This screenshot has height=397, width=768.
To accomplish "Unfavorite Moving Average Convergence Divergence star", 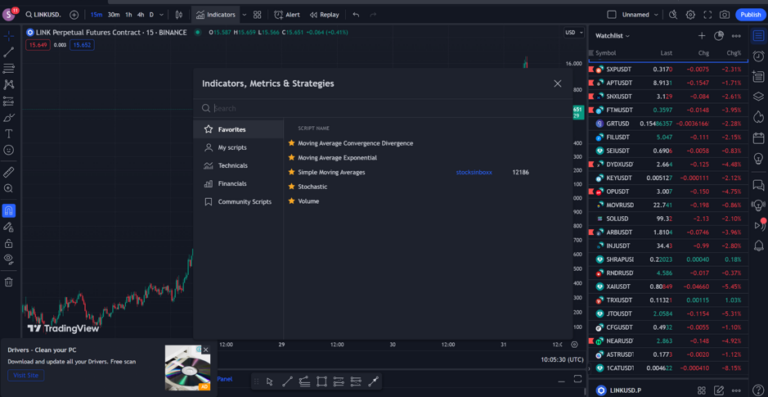I will click(x=291, y=143).
